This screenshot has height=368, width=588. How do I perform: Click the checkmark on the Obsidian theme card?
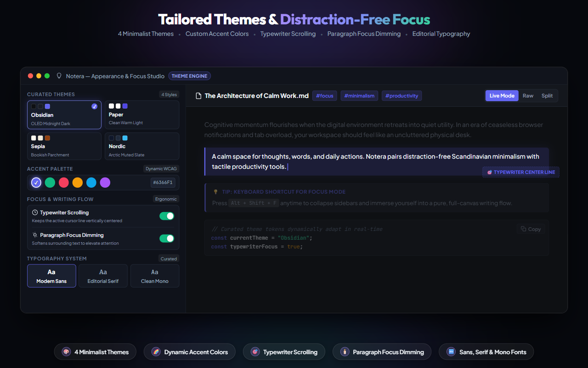(x=94, y=106)
